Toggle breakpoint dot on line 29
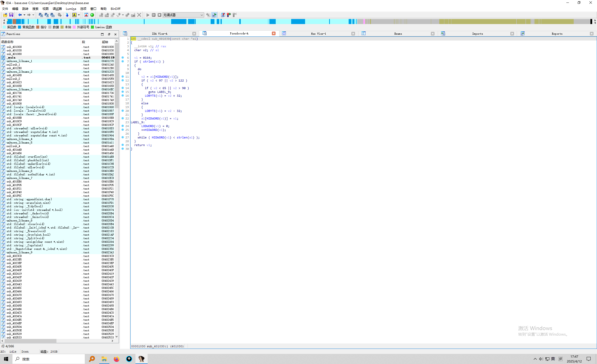 coord(123,145)
